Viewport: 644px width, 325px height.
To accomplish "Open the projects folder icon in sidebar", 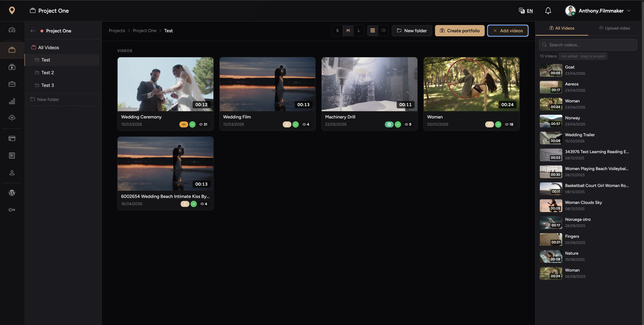I will coord(12,50).
